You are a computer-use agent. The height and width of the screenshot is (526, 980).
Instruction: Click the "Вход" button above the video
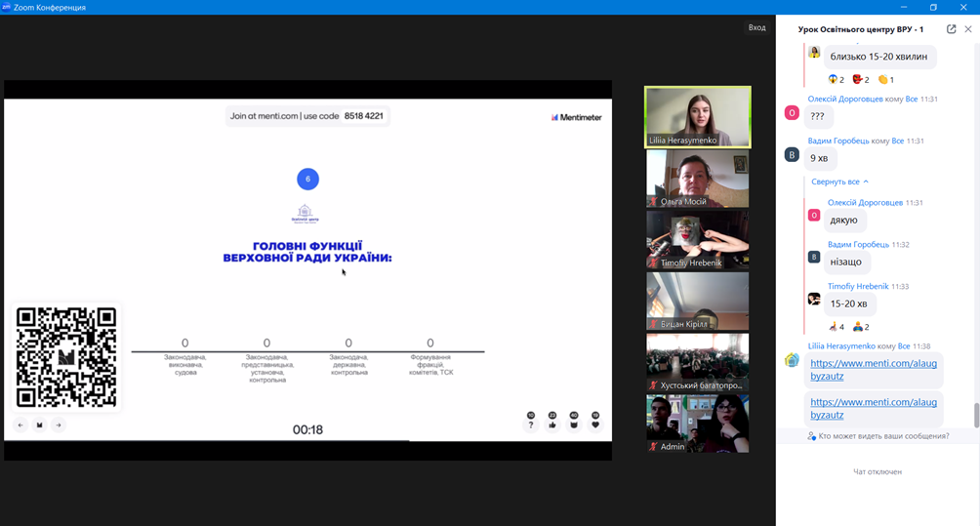(756, 27)
